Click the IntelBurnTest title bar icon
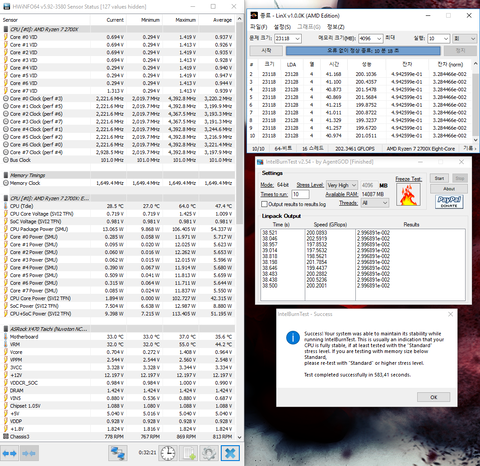Screen dimensions: 480x466 (x=260, y=162)
